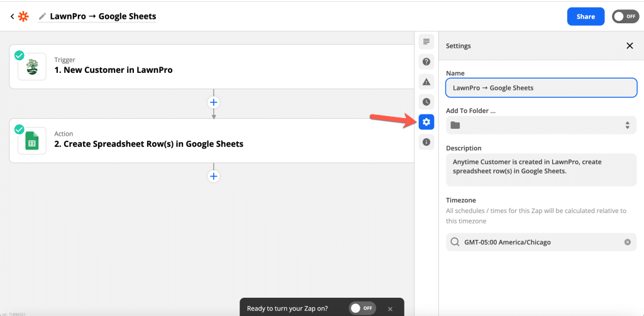Open the Add To Folder dropdown

click(541, 125)
